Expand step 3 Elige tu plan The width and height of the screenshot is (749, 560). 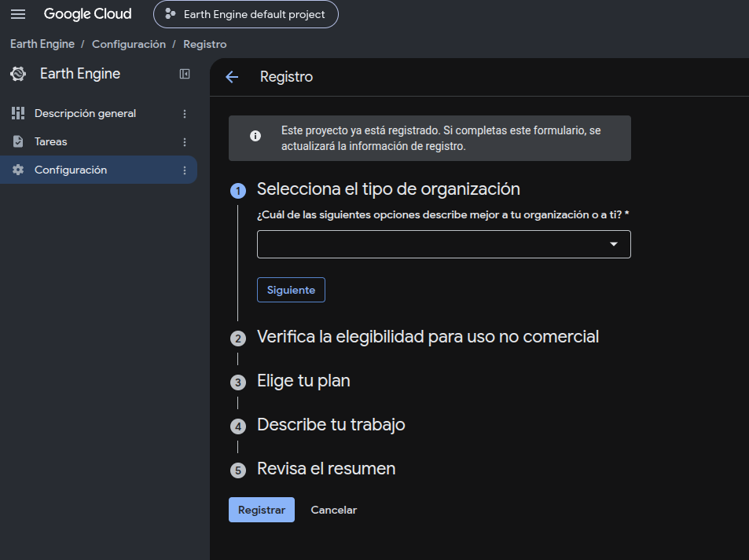pos(303,381)
